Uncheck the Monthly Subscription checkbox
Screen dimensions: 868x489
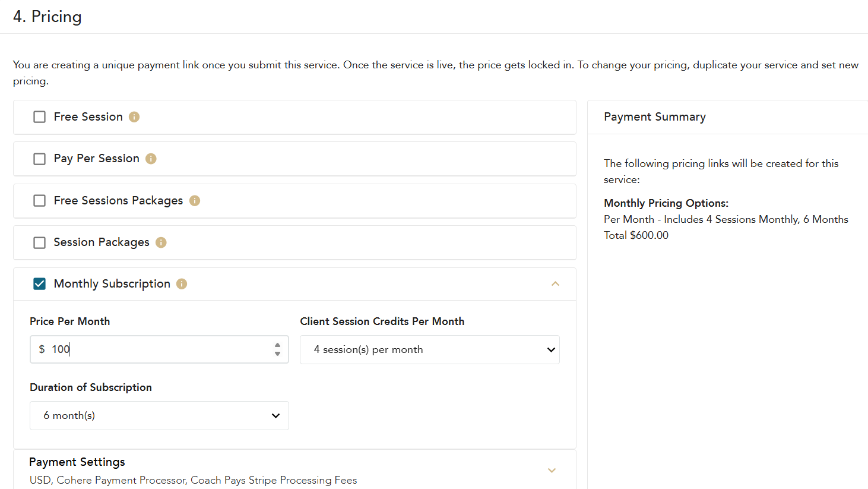pos(40,284)
